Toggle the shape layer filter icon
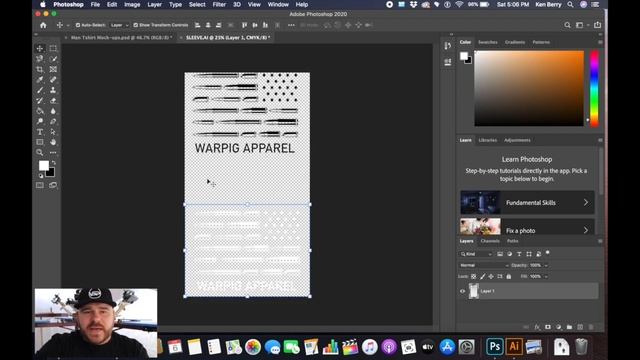The image size is (640, 360). (529, 254)
